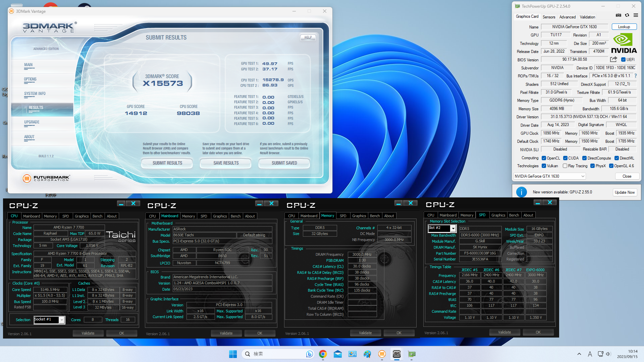Viewport: 644px width, 362px height.
Task: Click the 3DMark Vantage title bar icon
Action: 11,11
